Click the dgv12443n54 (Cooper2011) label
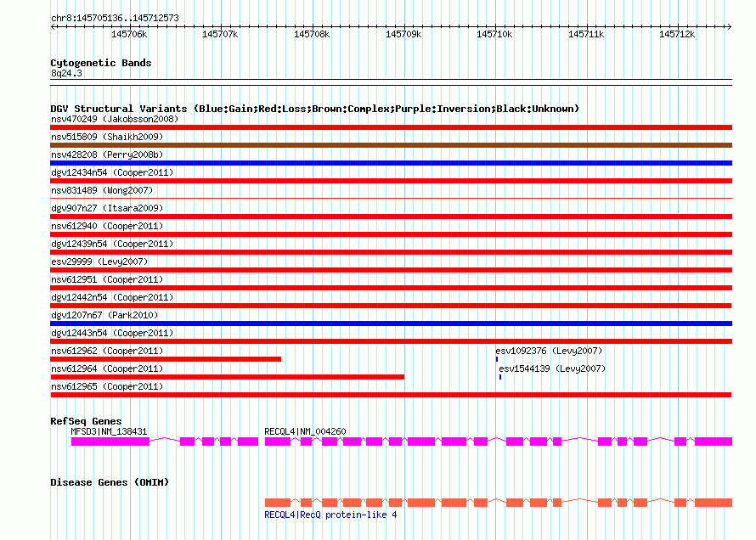This screenshot has width=756, height=540. (112, 333)
